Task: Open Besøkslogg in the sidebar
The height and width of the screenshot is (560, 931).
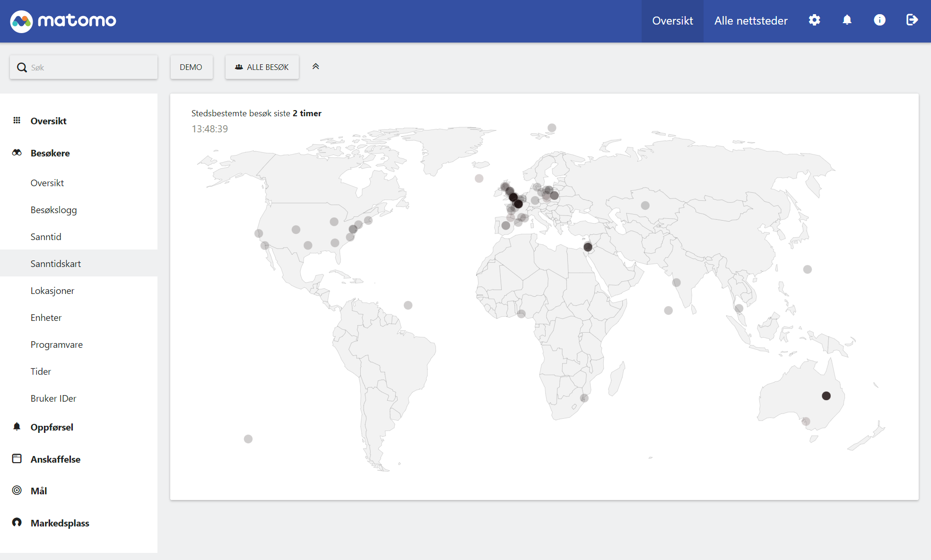Action: (x=53, y=210)
